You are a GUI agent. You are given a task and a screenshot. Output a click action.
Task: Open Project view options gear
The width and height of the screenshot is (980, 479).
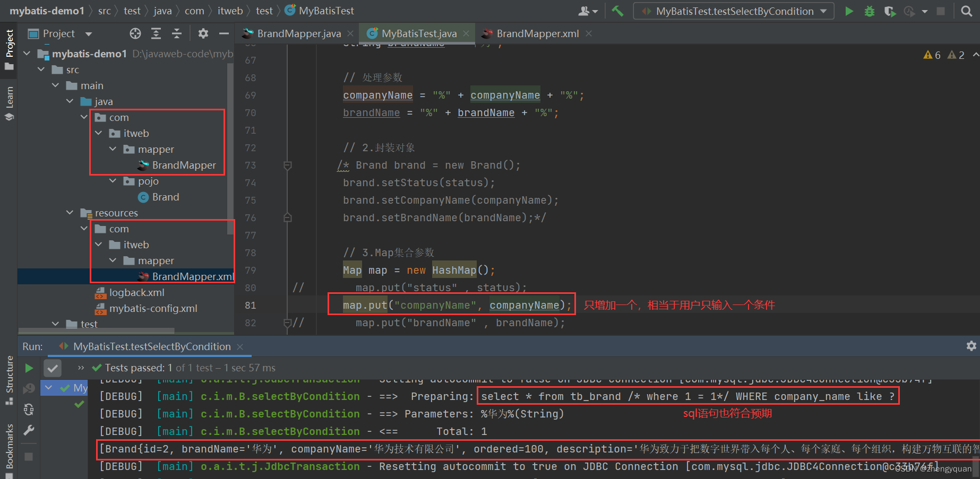click(x=203, y=33)
